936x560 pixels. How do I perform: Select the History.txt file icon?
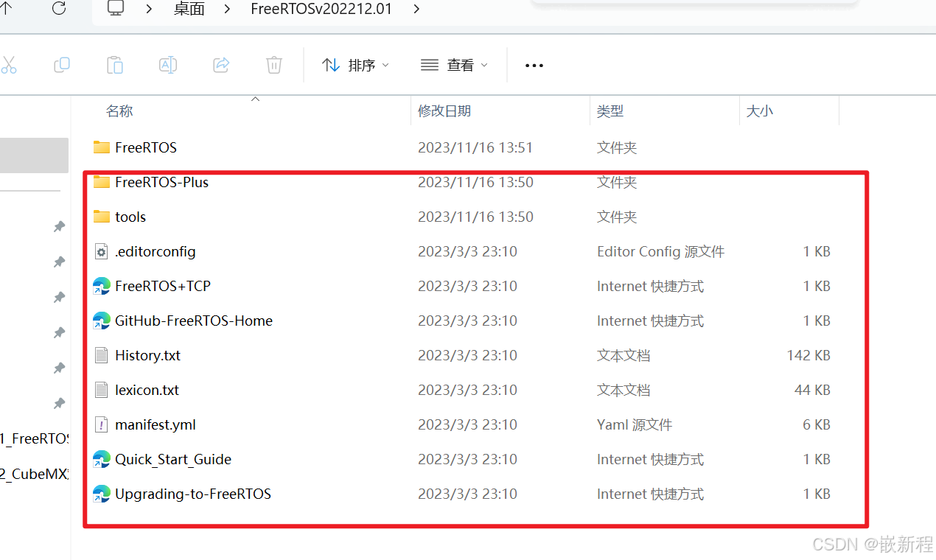(102, 355)
